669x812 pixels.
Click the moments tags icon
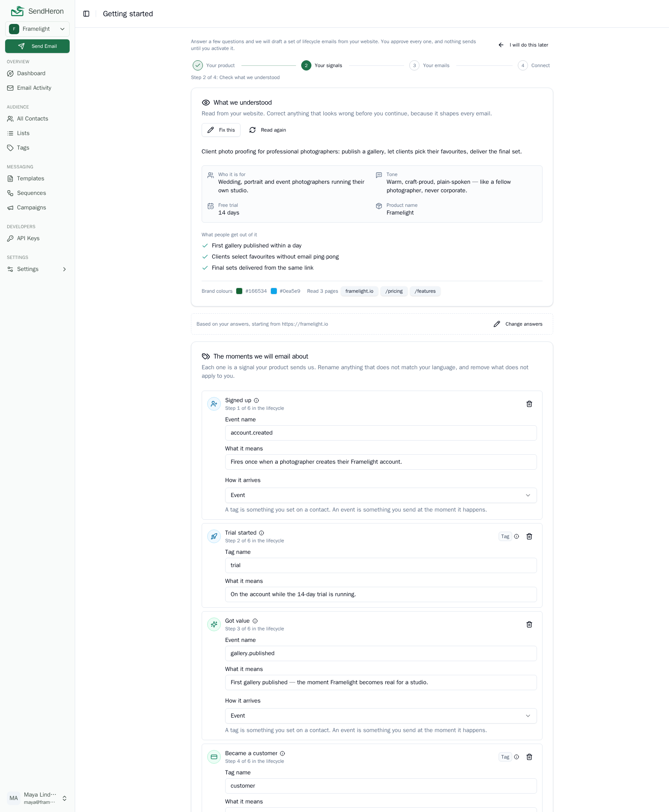tap(206, 356)
